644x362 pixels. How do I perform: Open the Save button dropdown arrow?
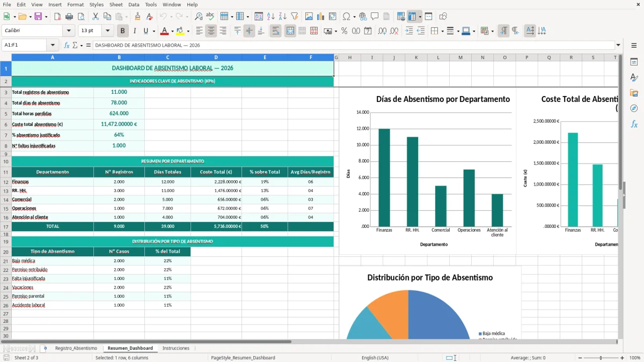coord(46,17)
